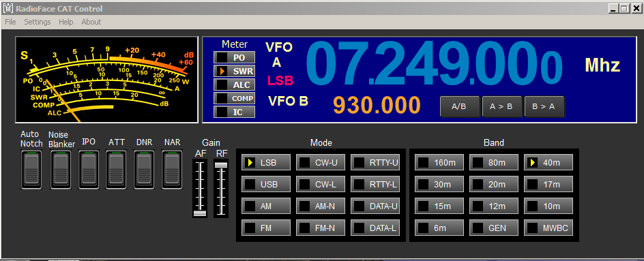Switch the NAR narrow filter on

click(172, 170)
